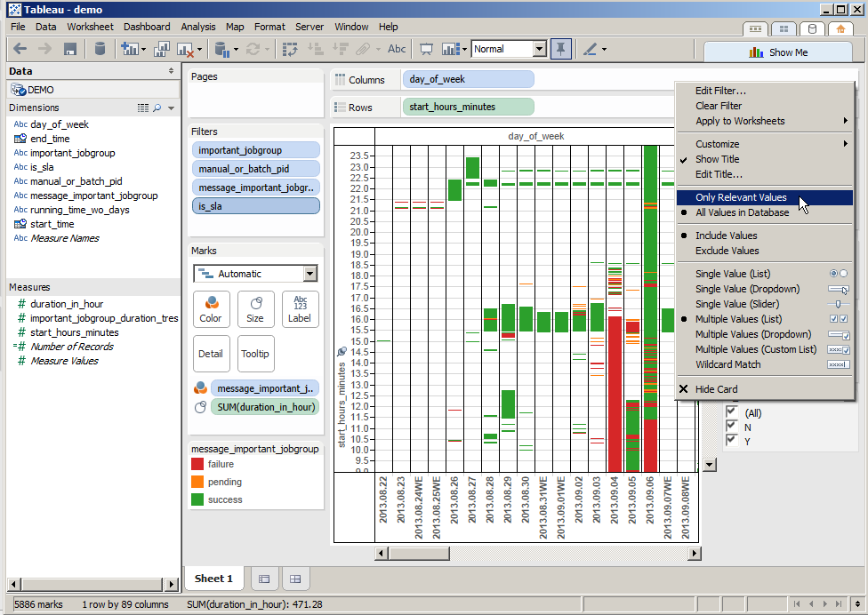Click the Size button in Marks card

point(255,309)
